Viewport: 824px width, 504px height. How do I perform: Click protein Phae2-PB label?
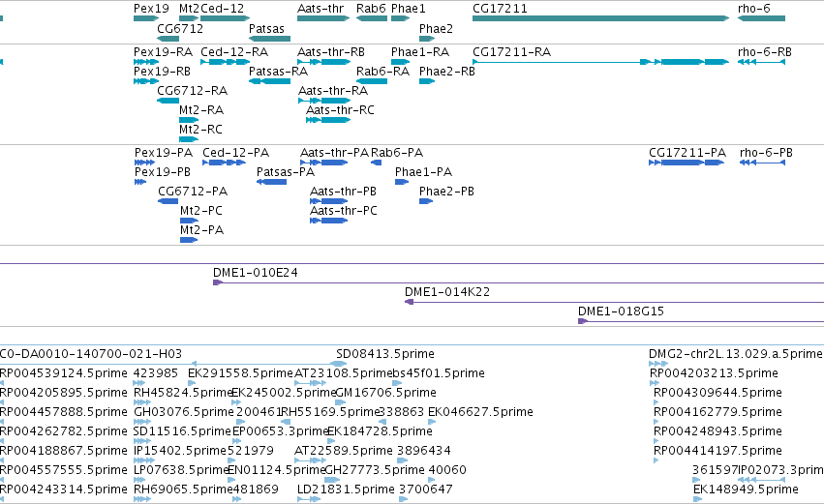tap(446, 192)
